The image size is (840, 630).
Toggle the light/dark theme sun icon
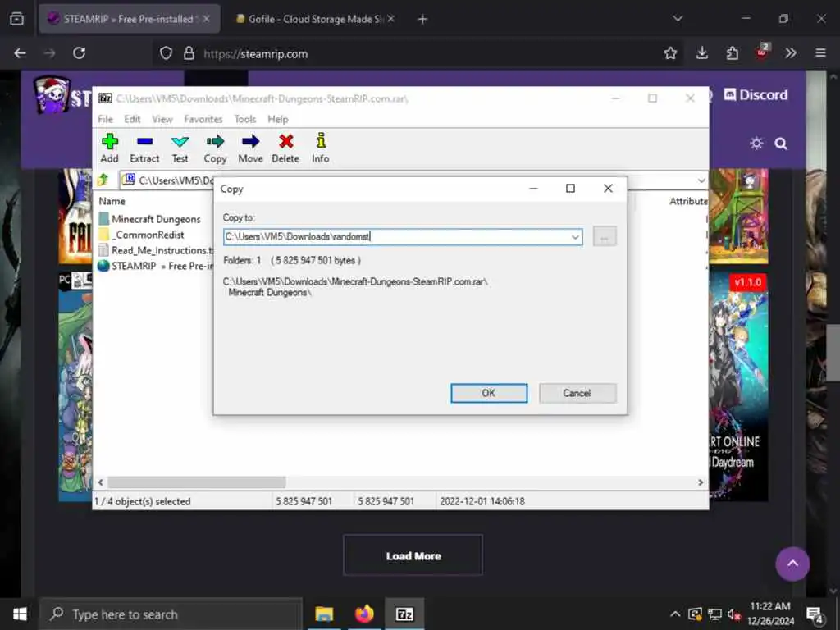tap(756, 144)
